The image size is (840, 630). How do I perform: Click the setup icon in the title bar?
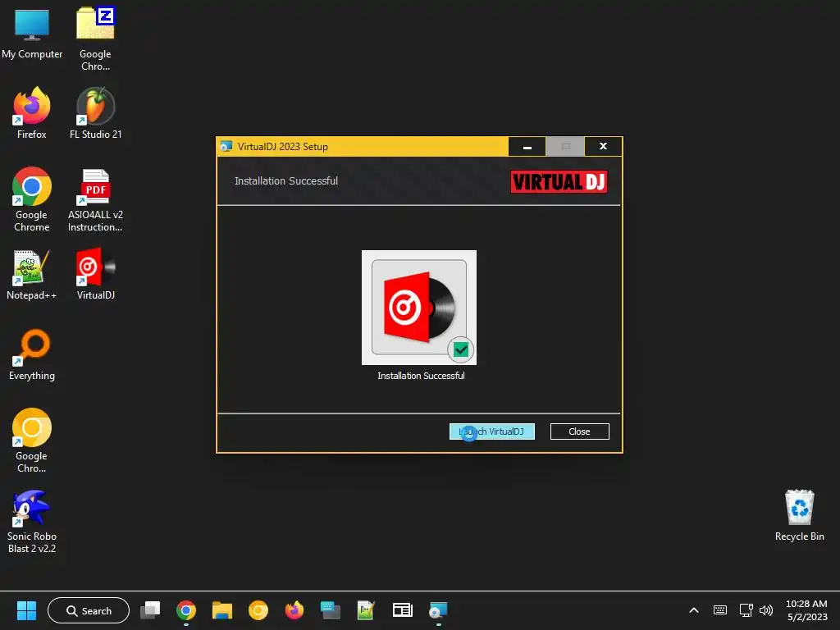226,146
